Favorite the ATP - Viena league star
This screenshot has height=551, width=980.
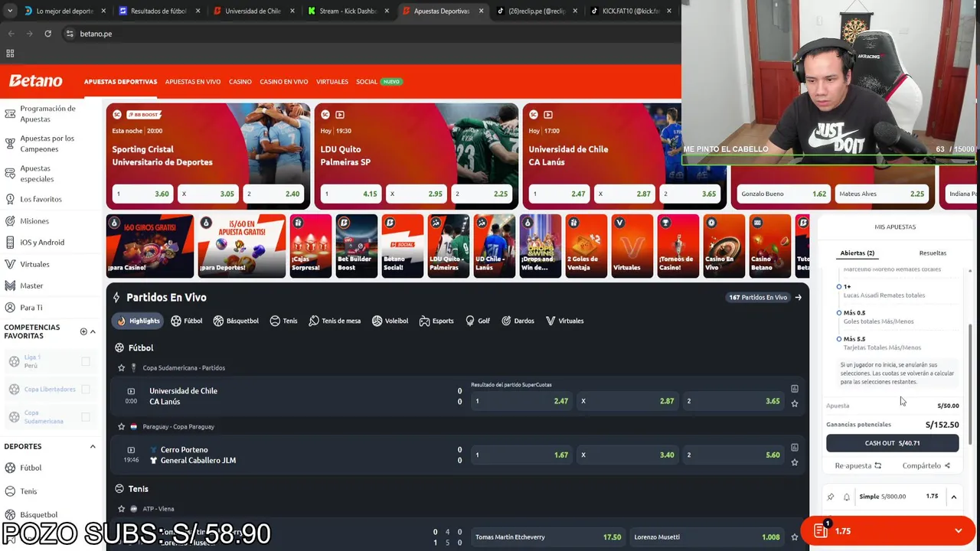(121, 509)
